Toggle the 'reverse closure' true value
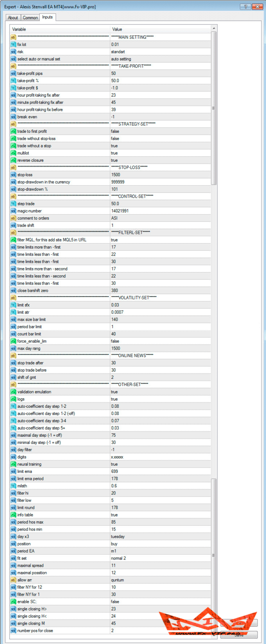Viewport: 266px width, 644px height. 160,161
